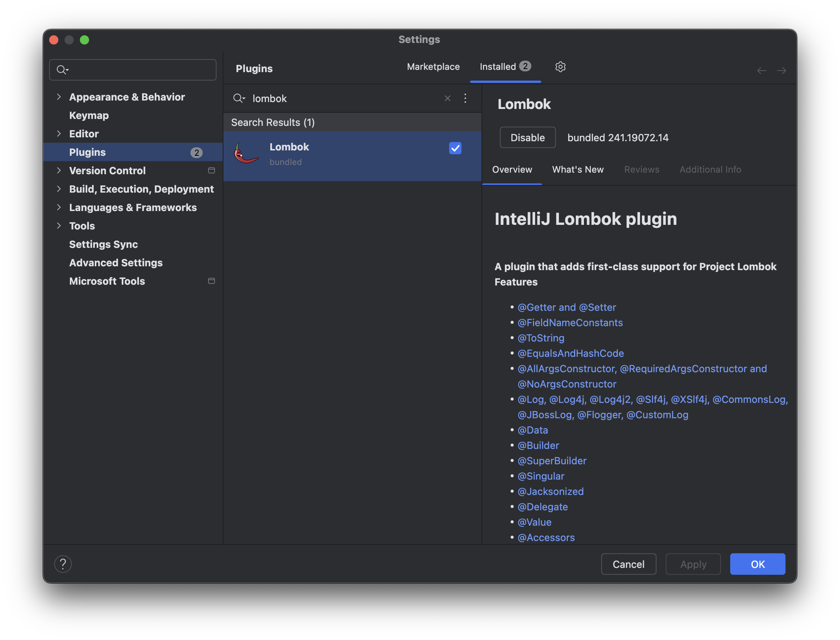Image resolution: width=840 pixels, height=640 pixels.
Task: Open the @Jacksonized link
Action: [x=551, y=492]
